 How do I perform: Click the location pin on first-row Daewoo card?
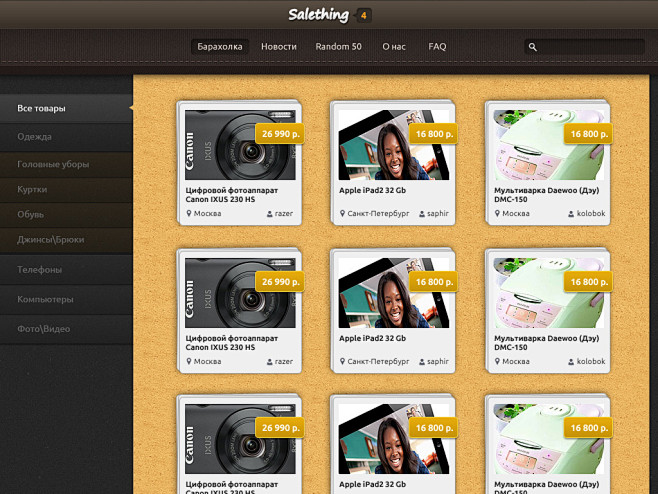[497, 213]
